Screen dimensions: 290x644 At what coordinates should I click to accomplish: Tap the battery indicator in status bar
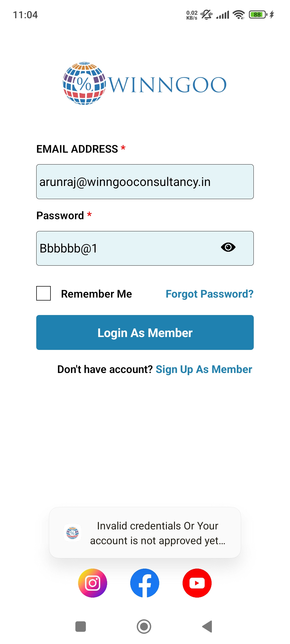pos(258,14)
